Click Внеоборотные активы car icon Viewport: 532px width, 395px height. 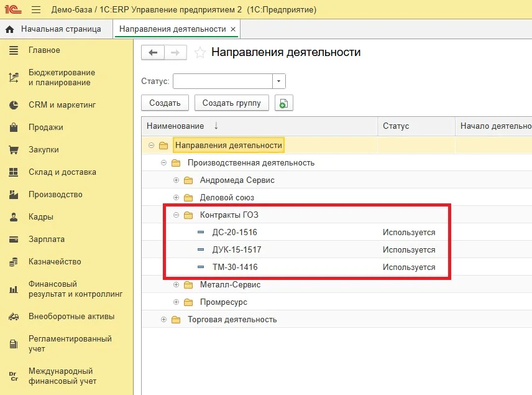(x=14, y=317)
